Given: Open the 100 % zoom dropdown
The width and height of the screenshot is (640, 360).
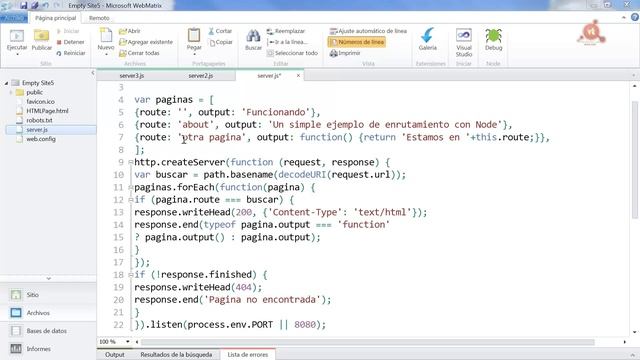Looking at the screenshot, I should (128, 342).
